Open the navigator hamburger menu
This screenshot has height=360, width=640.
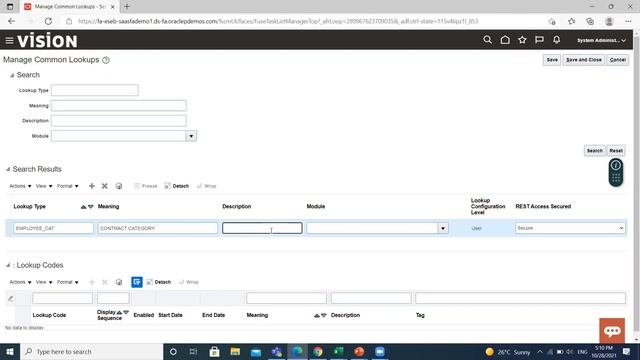[9, 40]
